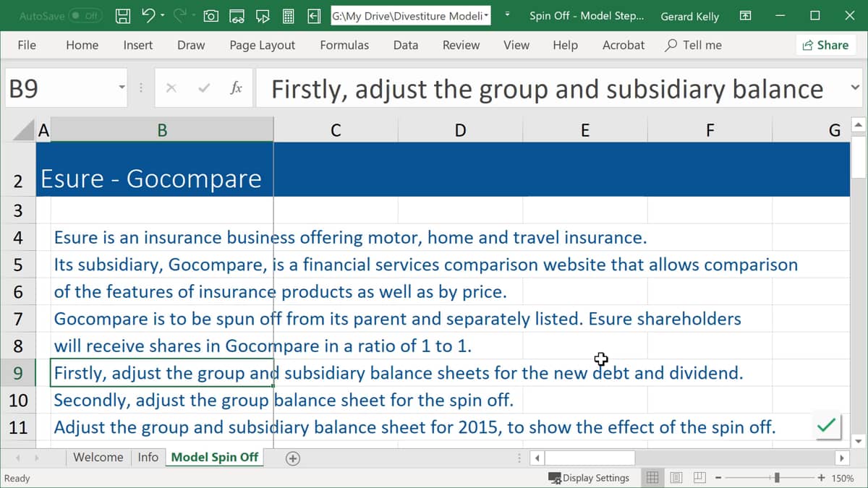Image resolution: width=868 pixels, height=488 pixels.
Task: Select column D header
Action: click(x=460, y=130)
